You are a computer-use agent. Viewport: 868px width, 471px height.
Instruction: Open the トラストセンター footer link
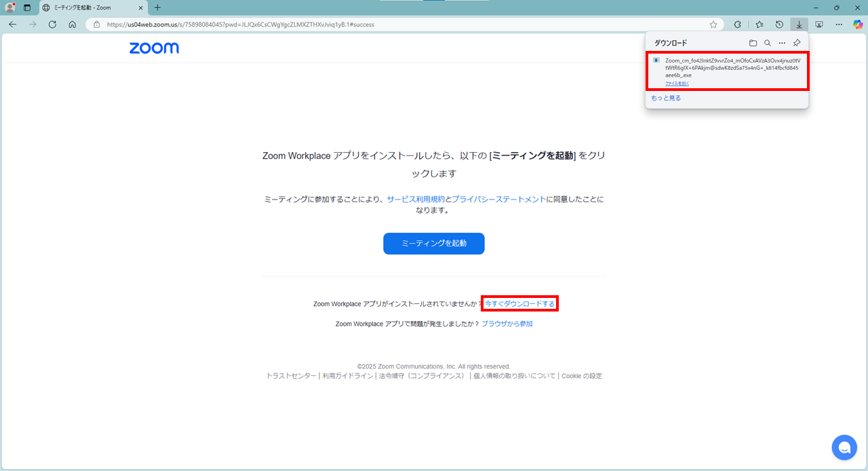(291, 376)
